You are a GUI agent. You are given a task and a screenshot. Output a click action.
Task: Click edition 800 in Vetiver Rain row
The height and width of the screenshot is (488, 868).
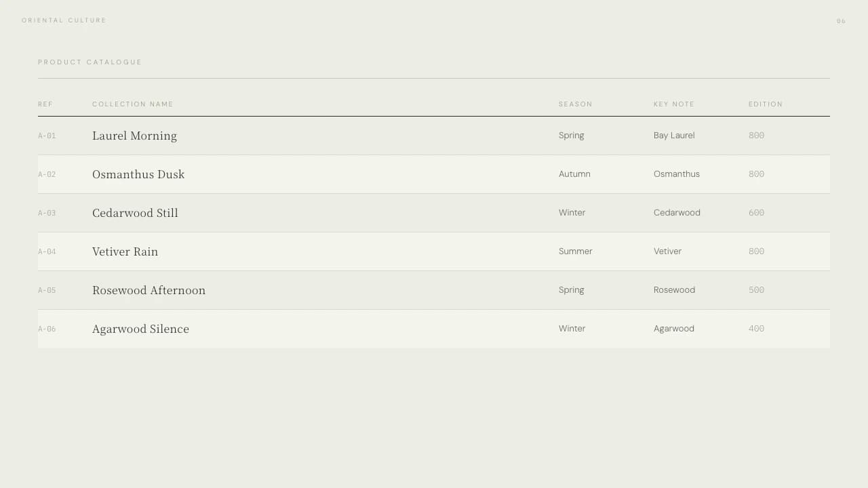point(756,251)
